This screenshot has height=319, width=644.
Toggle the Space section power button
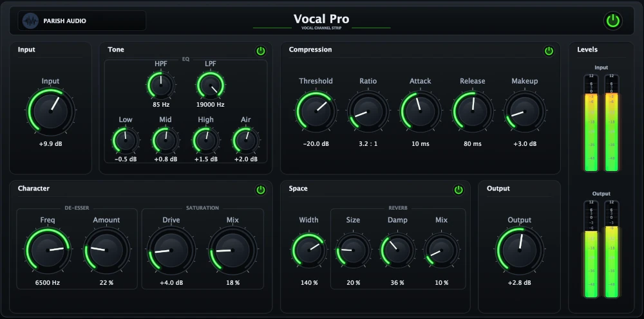(459, 190)
